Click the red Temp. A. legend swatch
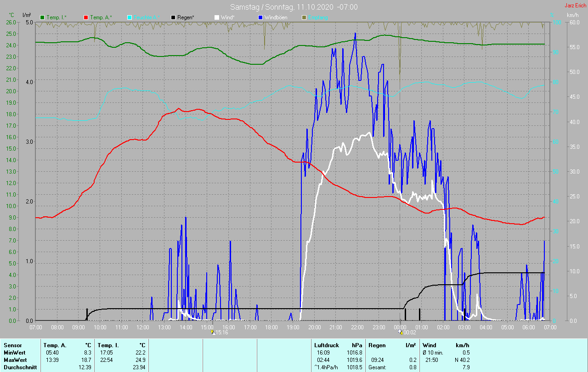 click(86, 17)
